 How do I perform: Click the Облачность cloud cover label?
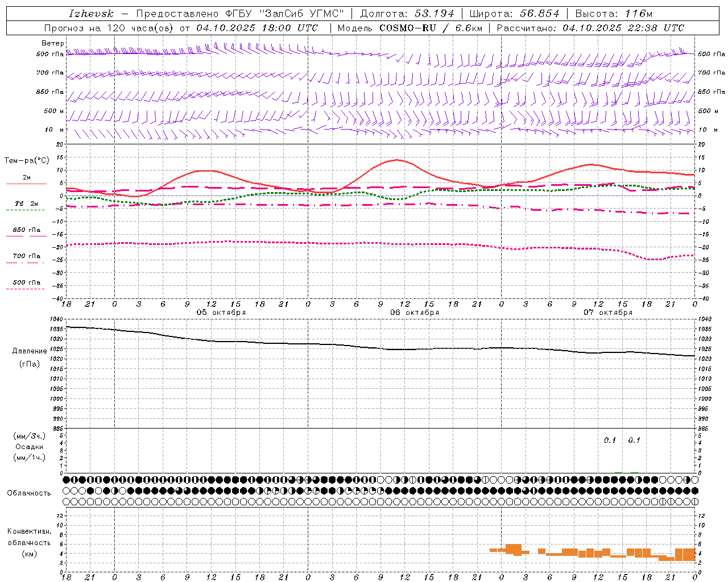tap(28, 493)
